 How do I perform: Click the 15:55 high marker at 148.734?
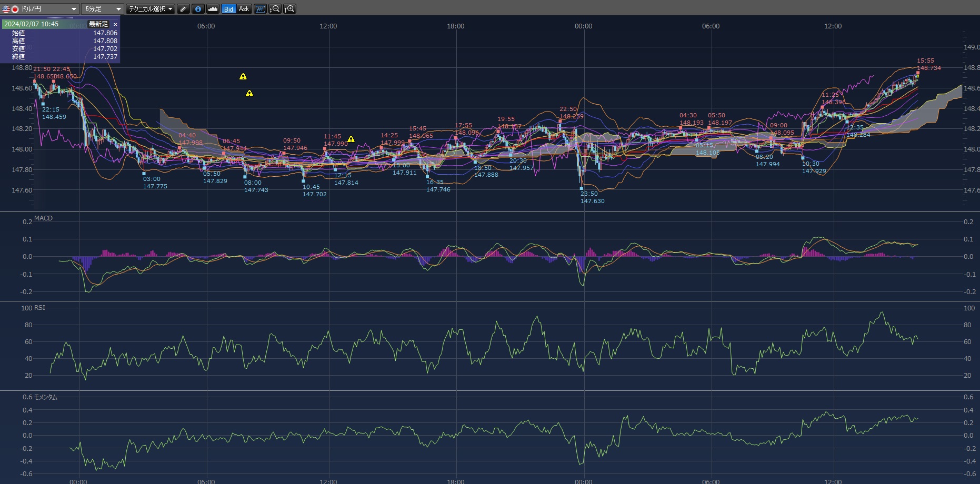918,73
